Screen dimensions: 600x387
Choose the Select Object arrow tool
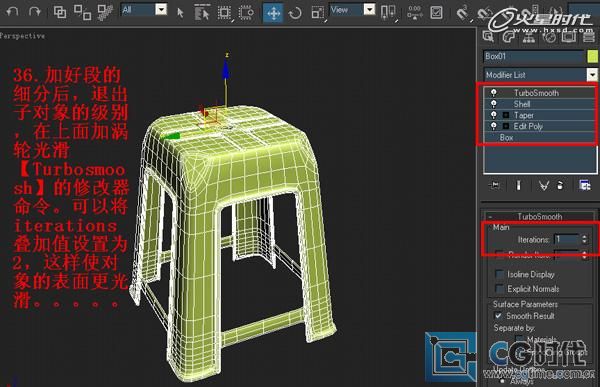181,13
